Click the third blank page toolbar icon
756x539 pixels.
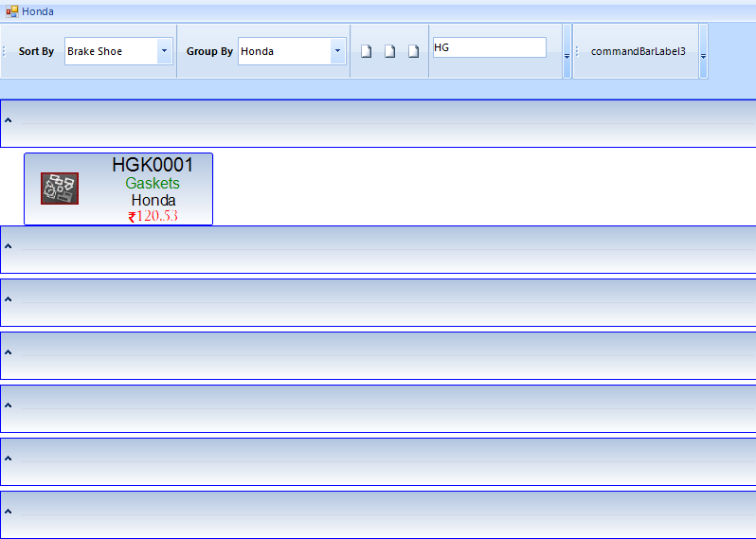(414, 51)
